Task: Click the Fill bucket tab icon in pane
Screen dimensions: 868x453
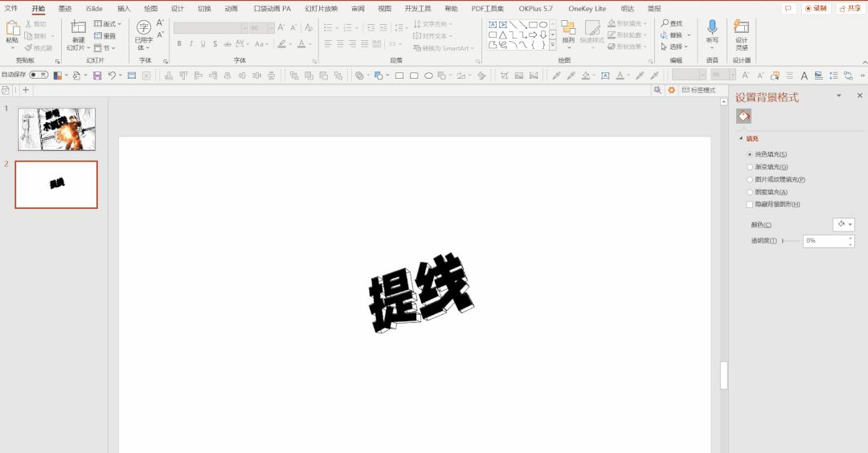Action: coord(743,116)
